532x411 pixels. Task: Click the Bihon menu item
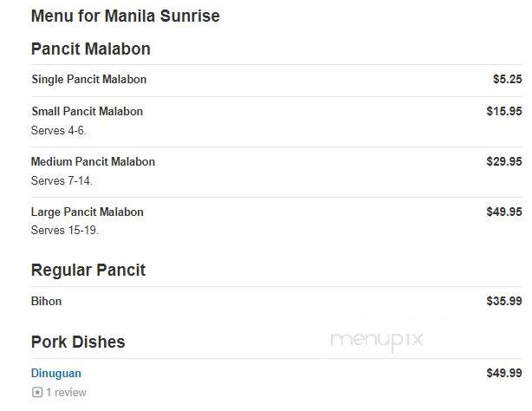(46, 301)
